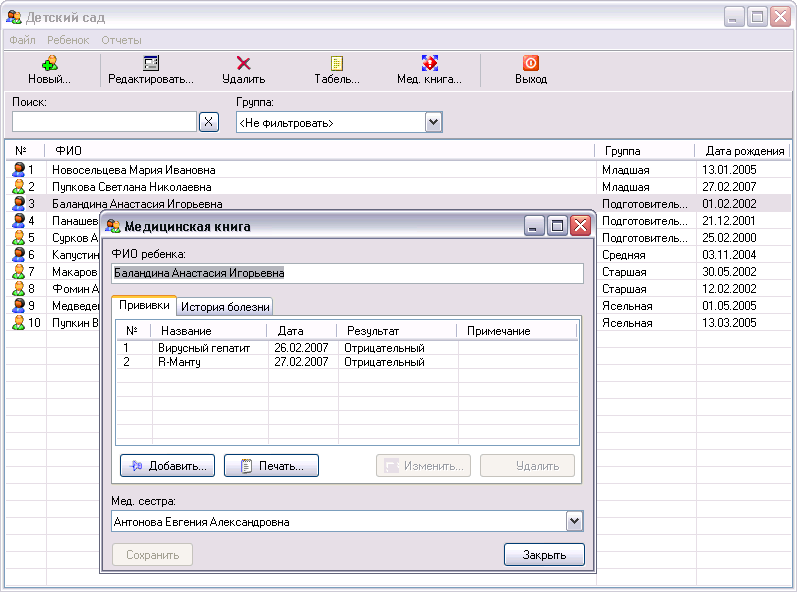Click the Добавить... button
Screen dimensions: 797x592
click(x=168, y=465)
